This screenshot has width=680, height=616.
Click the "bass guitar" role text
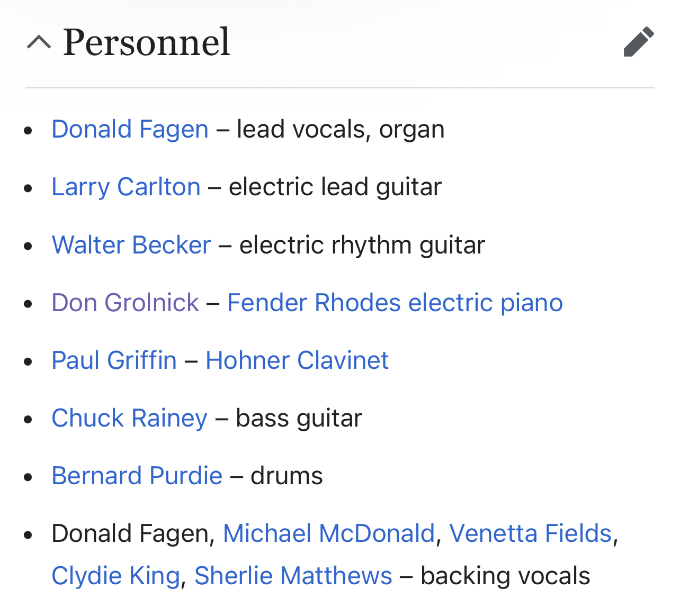tap(299, 418)
